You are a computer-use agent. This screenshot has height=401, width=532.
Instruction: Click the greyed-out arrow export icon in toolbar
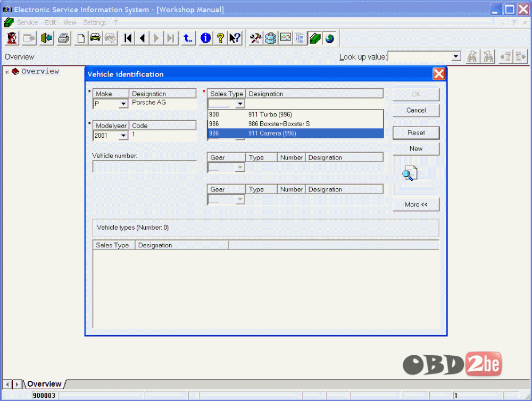click(29, 38)
